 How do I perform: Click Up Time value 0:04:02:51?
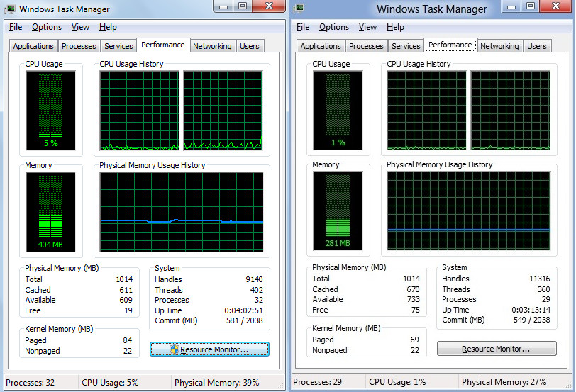click(244, 310)
